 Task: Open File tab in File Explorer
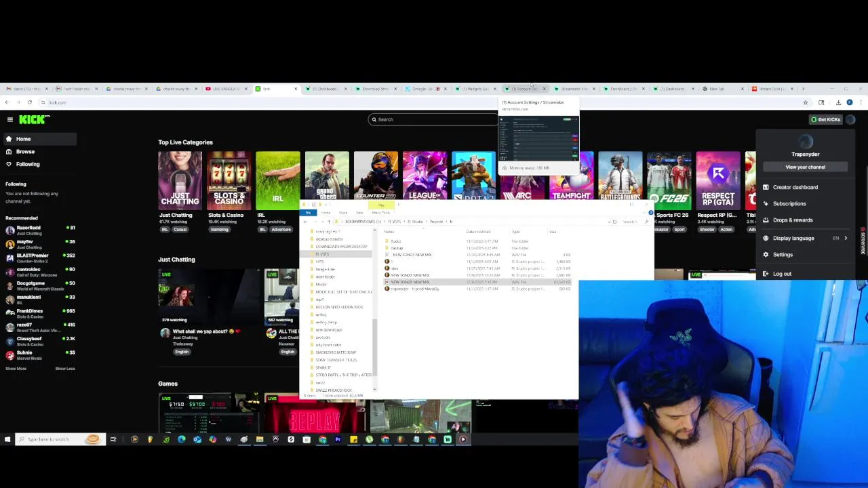tap(308, 213)
